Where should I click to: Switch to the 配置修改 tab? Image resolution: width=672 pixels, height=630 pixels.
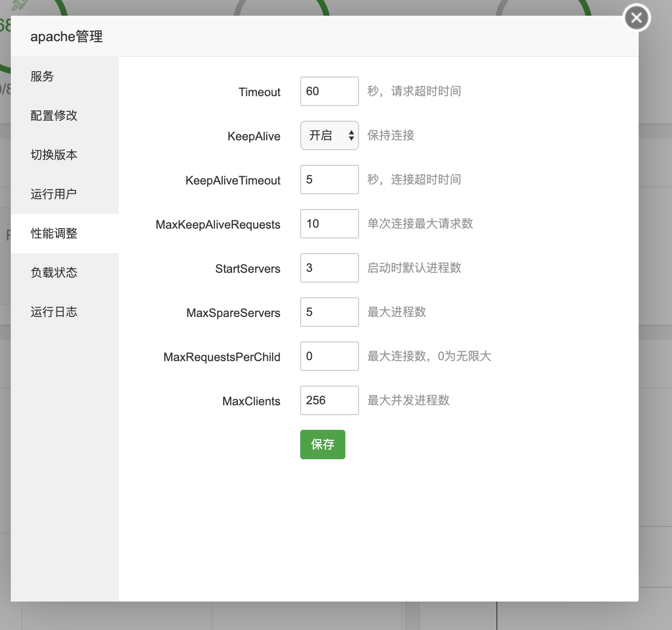coord(65,116)
